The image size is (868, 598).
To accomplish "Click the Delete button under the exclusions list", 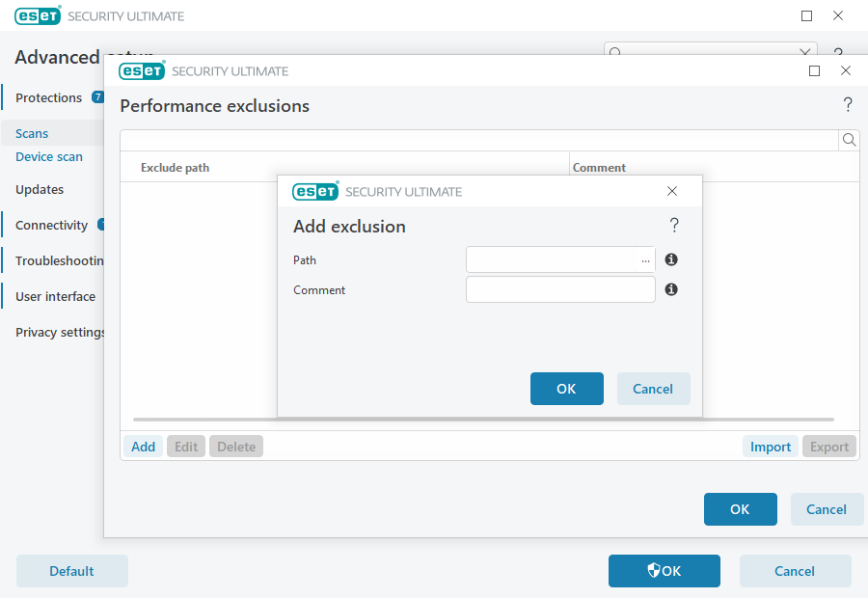I will 236,447.
